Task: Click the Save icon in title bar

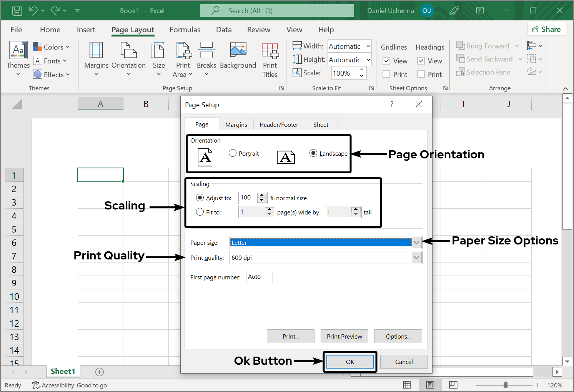Action: [x=17, y=11]
